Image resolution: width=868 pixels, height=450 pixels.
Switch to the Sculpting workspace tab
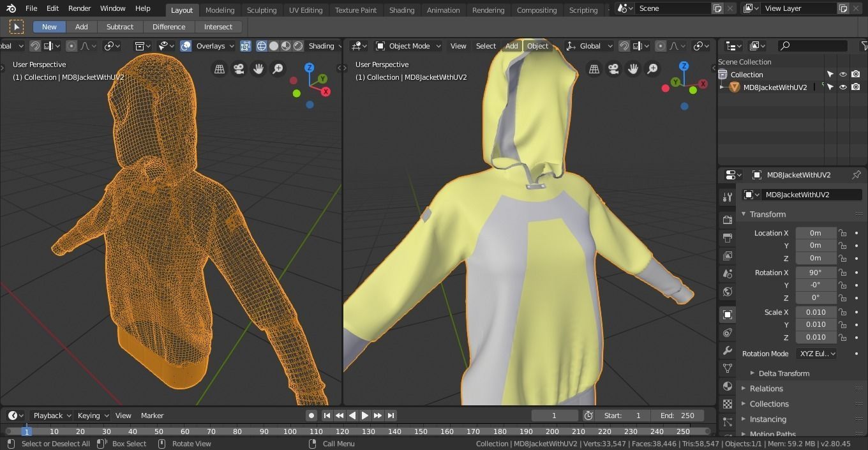tap(262, 10)
